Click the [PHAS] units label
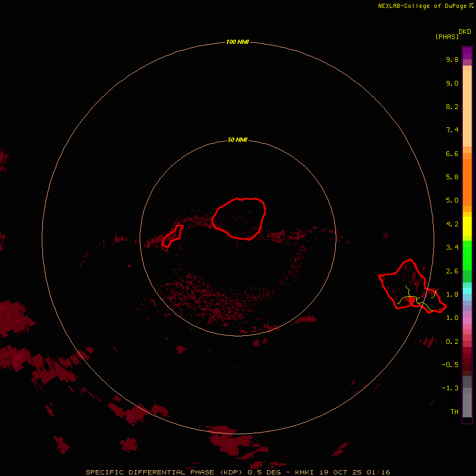This screenshot has height=476, width=476. (x=447, y=36)
